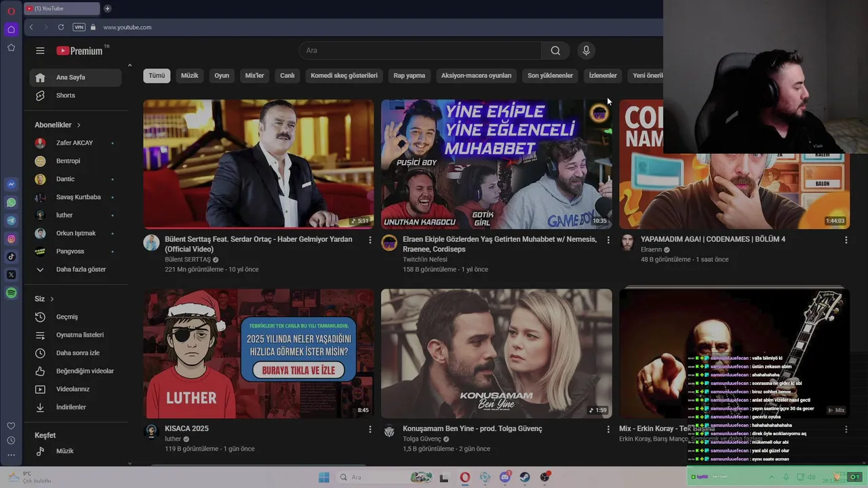Image resolution: width=868 pixels, height=488 pixels.
Task: Open Bülent SERTTAŞ channel avatar
Action: tap(151, 243)
